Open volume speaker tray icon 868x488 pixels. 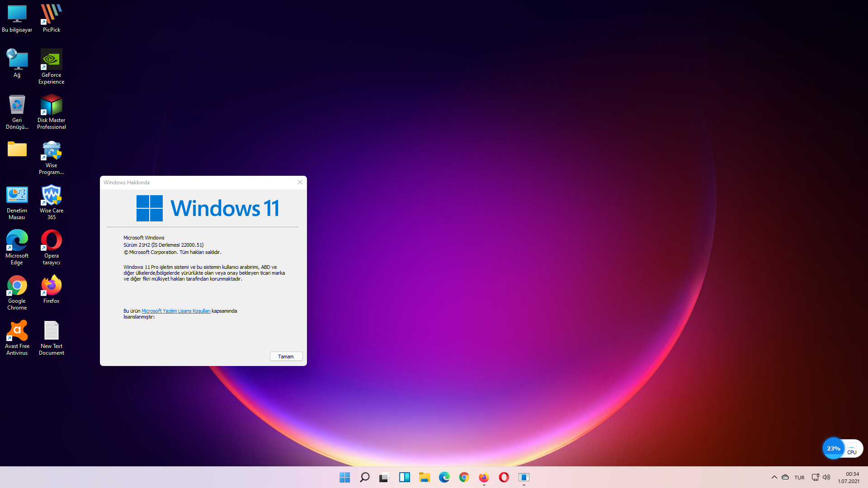(x=826, y=477)
